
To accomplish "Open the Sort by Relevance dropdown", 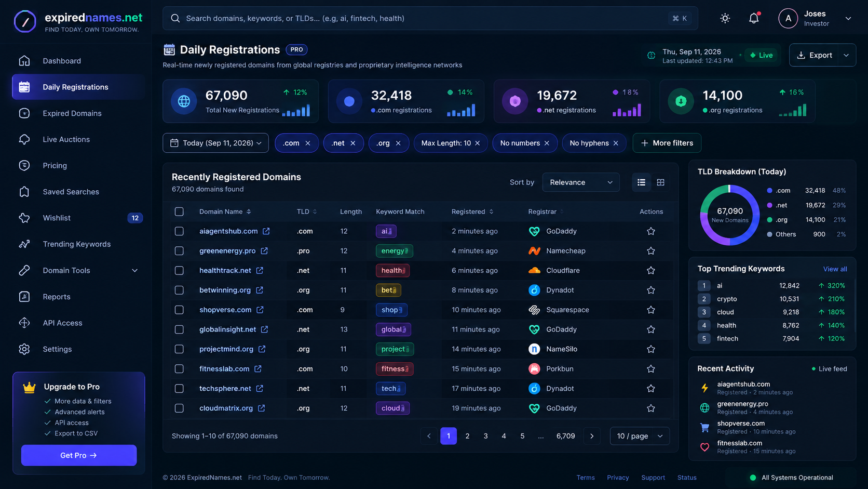I will [x=580, y=182].
